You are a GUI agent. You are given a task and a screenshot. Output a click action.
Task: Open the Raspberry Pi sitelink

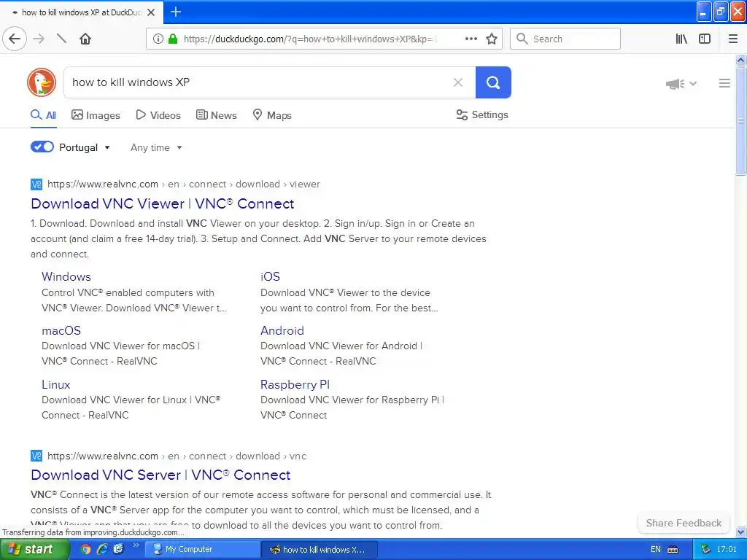(x=295, y=384)
